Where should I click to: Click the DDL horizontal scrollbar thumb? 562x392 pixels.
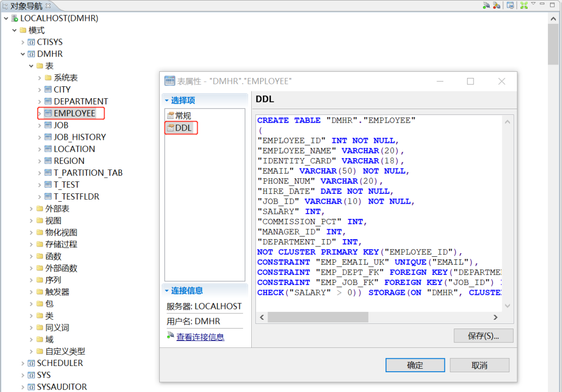[318, 317]
